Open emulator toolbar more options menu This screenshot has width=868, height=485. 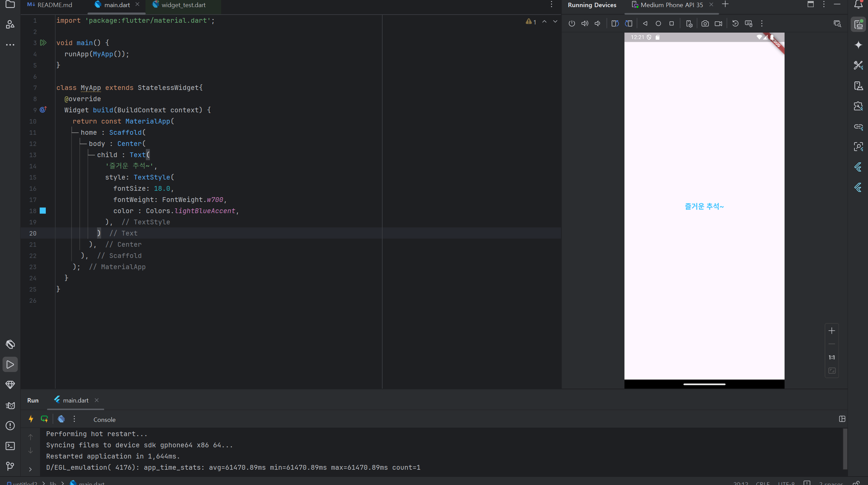point(762,23)
